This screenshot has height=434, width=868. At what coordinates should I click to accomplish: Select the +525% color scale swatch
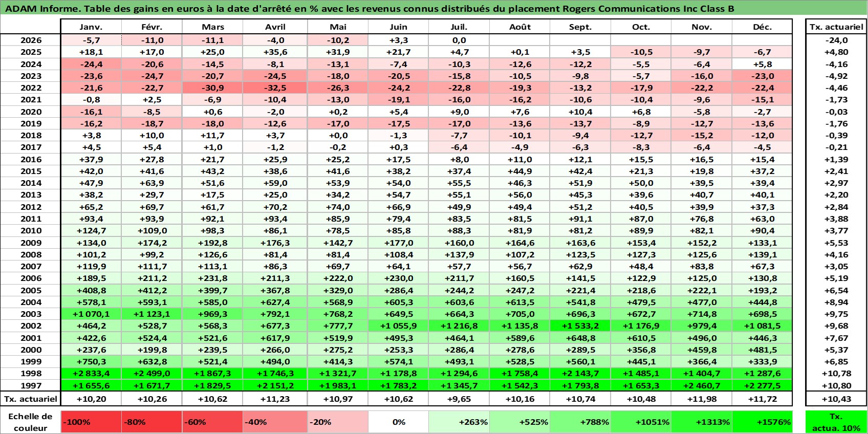tap(519, 422)
